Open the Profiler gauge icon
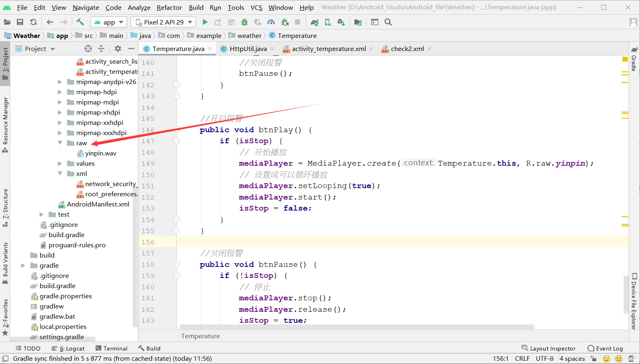This screenshot has height=364, width=640. point(271,22)
